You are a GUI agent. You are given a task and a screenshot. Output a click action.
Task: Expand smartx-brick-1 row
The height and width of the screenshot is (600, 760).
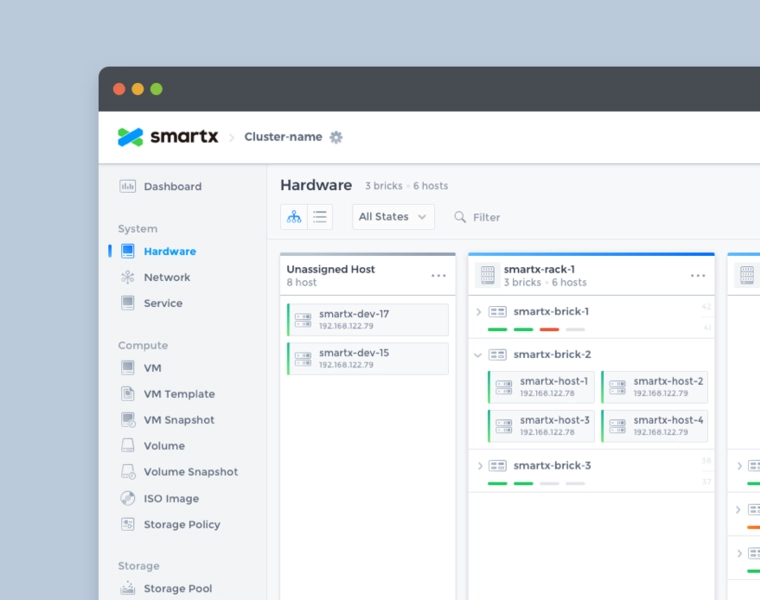pyautogui.click(x=479, y=312)
